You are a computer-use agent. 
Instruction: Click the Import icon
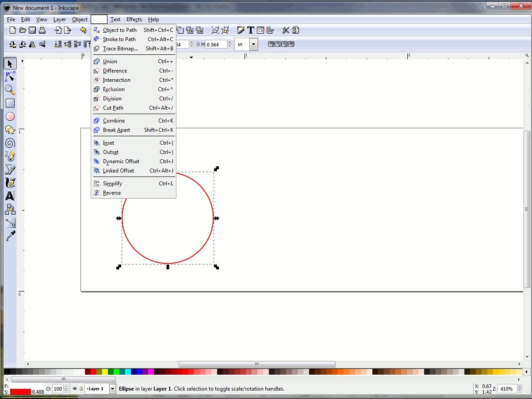[58, 30]
